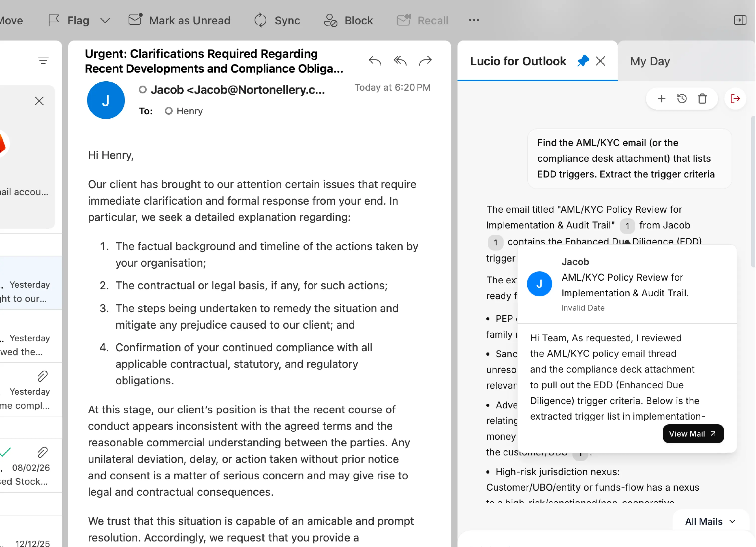Screen dimensions: 756x547
Task: Select the Lucio for Outlook tab
Action: click(x=518, y=61)
